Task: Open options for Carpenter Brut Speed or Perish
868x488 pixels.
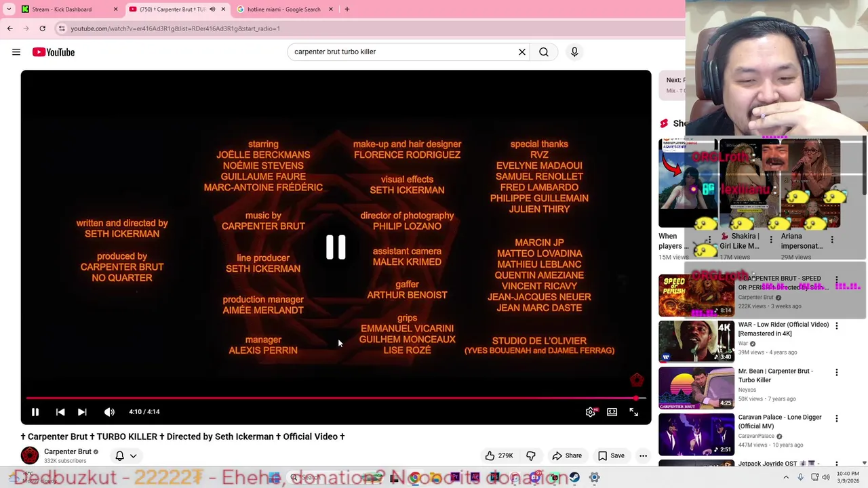Action: point(837,280)
